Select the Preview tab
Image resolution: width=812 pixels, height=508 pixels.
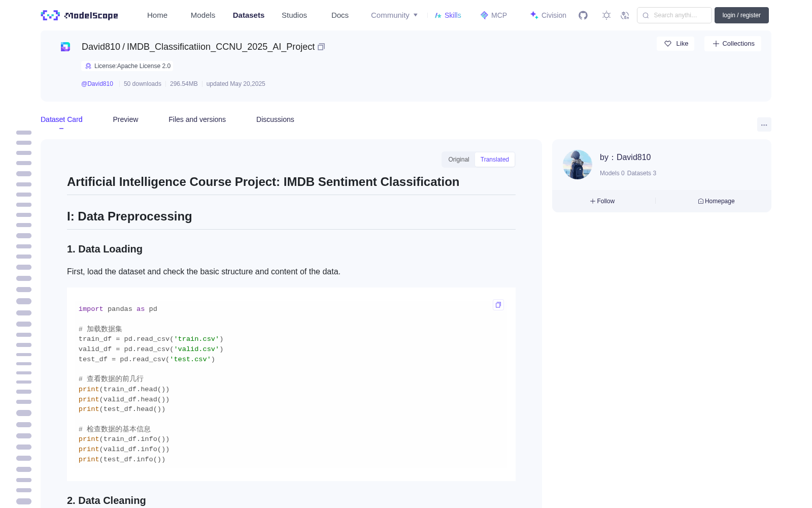pyautogui.click(x=125, y=119)
